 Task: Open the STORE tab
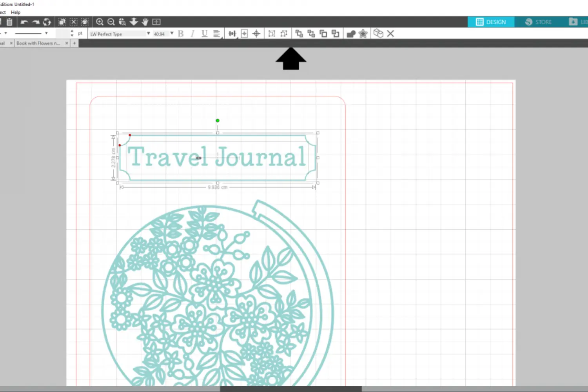click(x=538, y=22)
